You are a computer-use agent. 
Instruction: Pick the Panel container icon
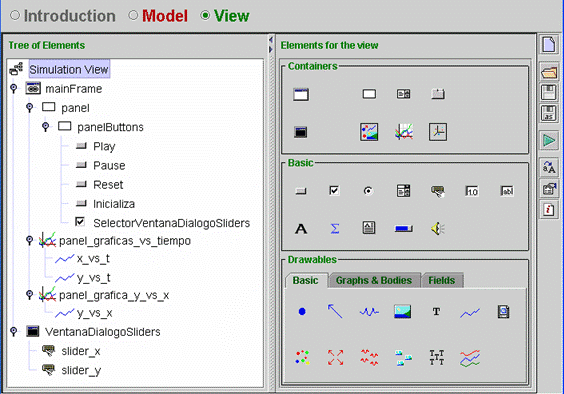coord(369,94)
